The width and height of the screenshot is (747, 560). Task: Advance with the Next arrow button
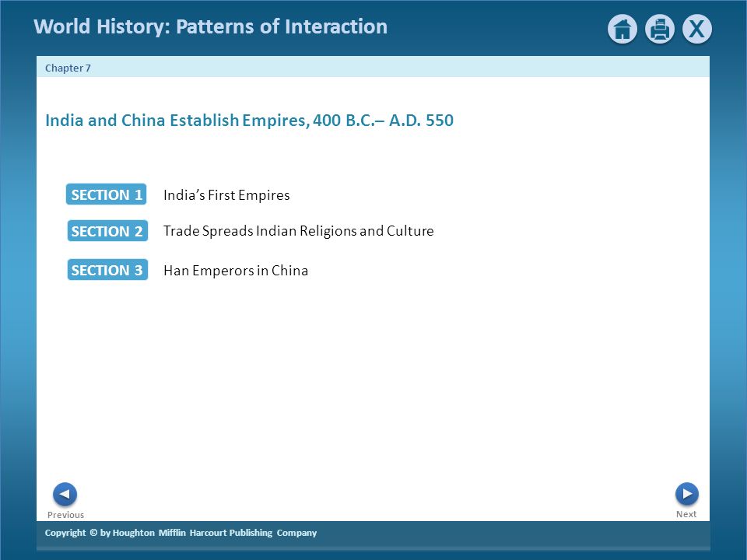point(686,494)
